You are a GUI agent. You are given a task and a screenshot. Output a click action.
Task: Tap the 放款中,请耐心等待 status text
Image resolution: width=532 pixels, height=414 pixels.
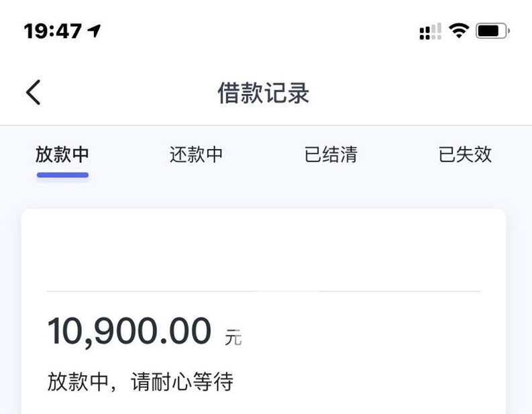click(x=140, y=381)
